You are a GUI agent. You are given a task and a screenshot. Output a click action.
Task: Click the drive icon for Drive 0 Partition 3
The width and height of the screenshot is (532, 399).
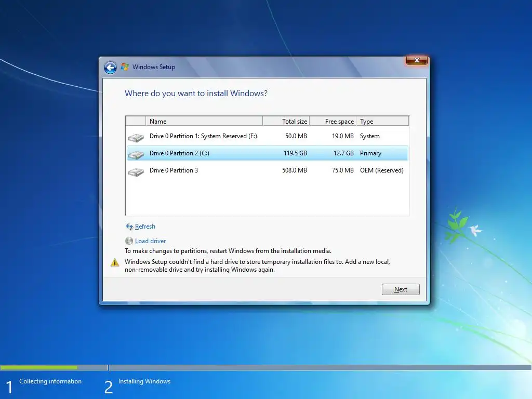click(136, 171)
